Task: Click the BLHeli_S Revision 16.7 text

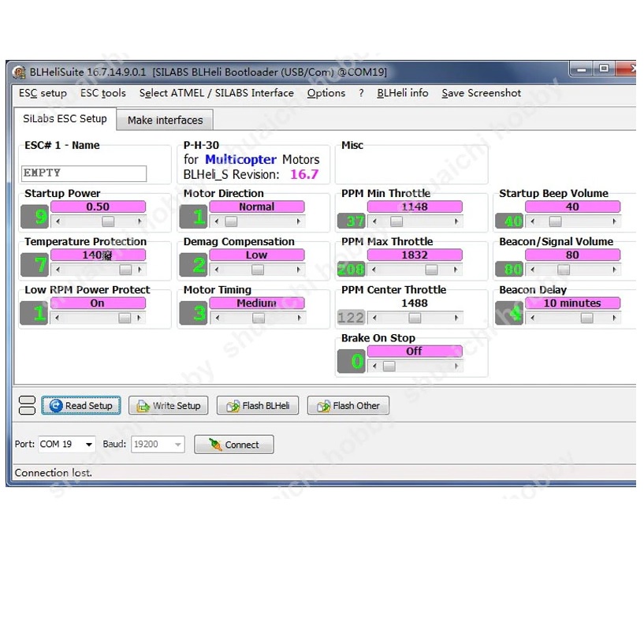Action: point(251,174)
